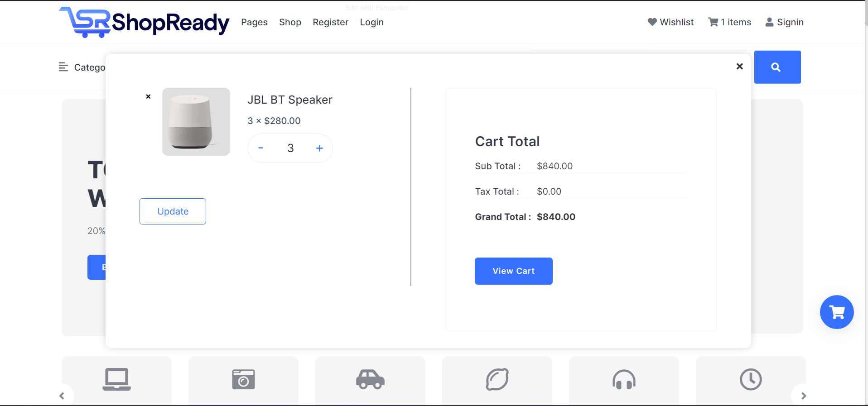
Task: Click the 3 × $280.00 price text
Action: [x=274, y=121]
